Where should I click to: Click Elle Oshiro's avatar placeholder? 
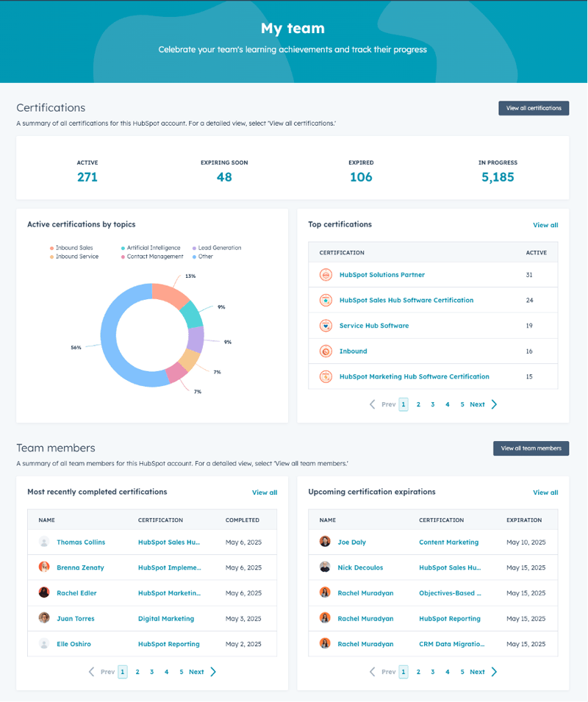44,644
